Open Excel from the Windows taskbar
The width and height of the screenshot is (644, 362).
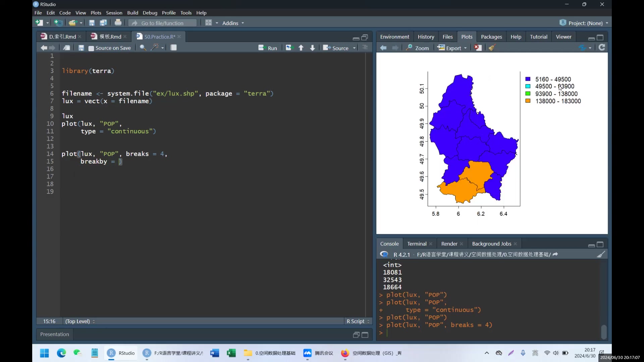231,353
